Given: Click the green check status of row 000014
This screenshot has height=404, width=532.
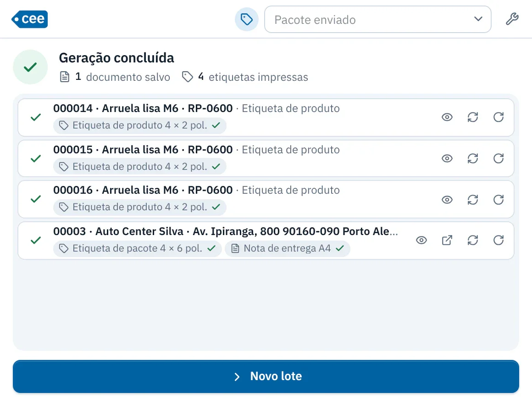Looking at the screenshot, I should (x=36, y=118).
